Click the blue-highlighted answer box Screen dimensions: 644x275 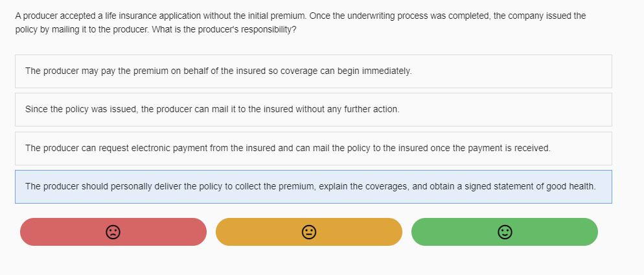[x=313, y=186]
